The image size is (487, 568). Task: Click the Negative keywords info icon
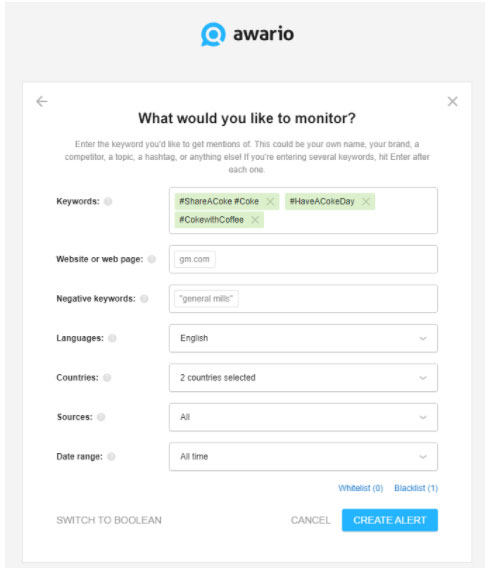click(x=144, y=299)
